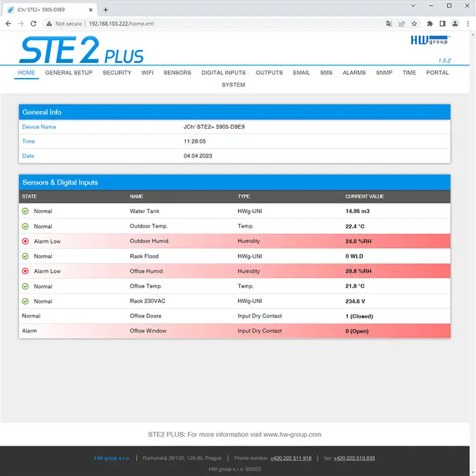Click Outdoor Humid. red alarm icon
Screen dimensions: 476x476
pos(25,241)
